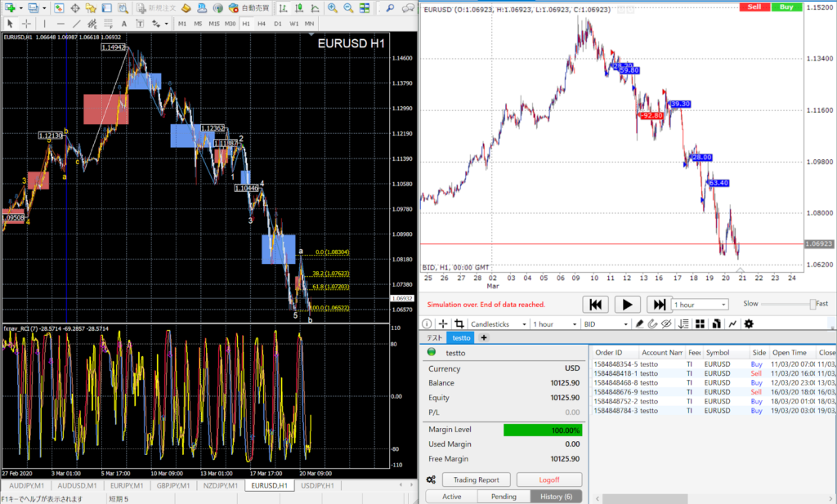
Task: Add a new account tab with plus
Action: (484, 337)
